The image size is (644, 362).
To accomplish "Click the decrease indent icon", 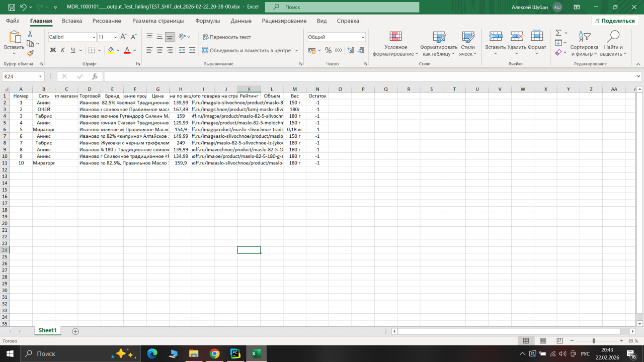I will (182, 50).
